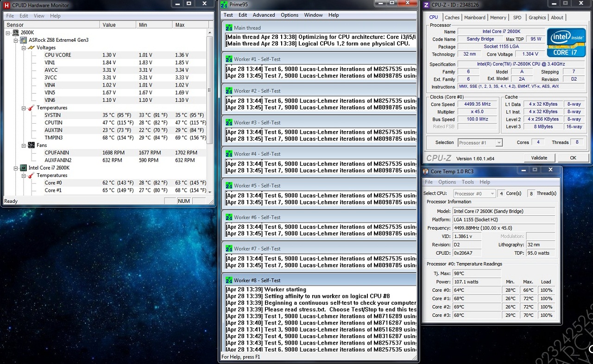Collapse the Fans tree node

(23, 145)
